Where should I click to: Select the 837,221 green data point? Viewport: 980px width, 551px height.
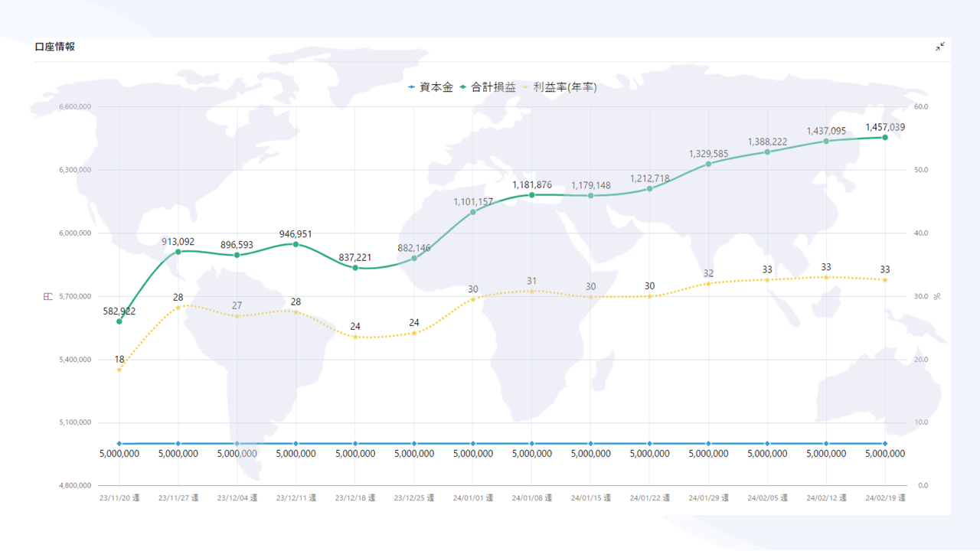[355, 268]
